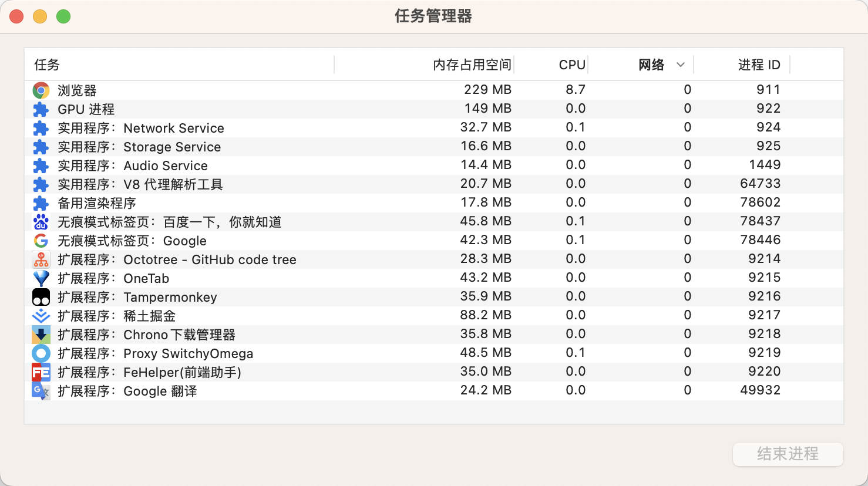Select 实用程序：V8 代理解析工具 row
The height and width of the screenshot is (486, 868).
pos(434,184)
